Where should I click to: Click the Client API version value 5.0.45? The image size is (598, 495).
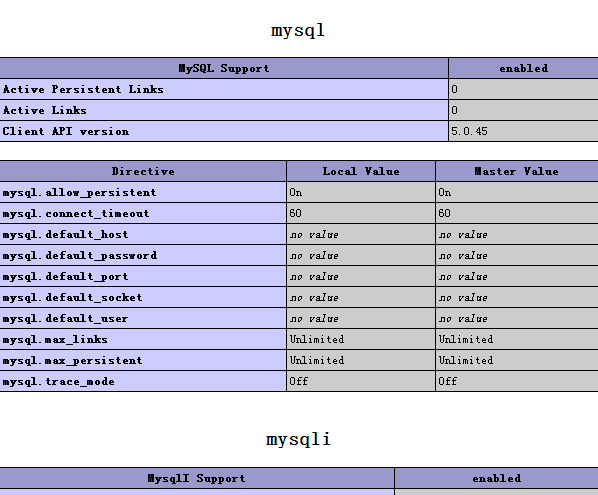point(469,131)
